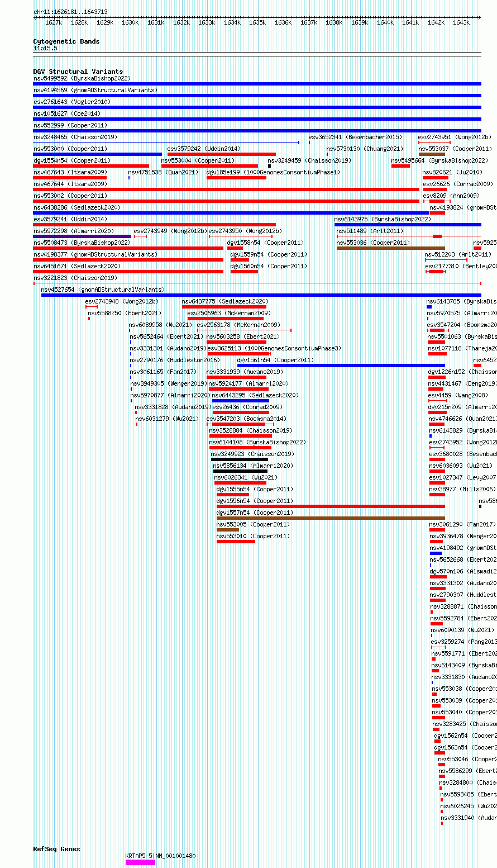
Task: Select the nsv467644 (Itsara2009) label
Action: 70,184
